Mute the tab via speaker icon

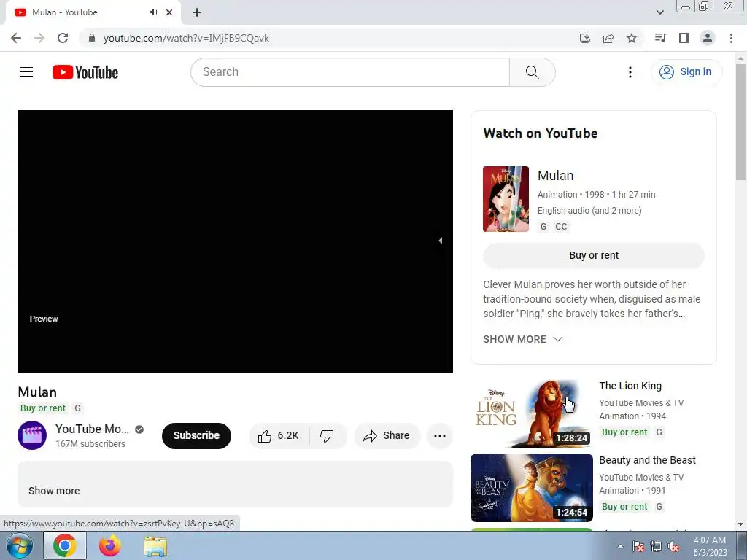pyautogui.click(x=153, y=12)
